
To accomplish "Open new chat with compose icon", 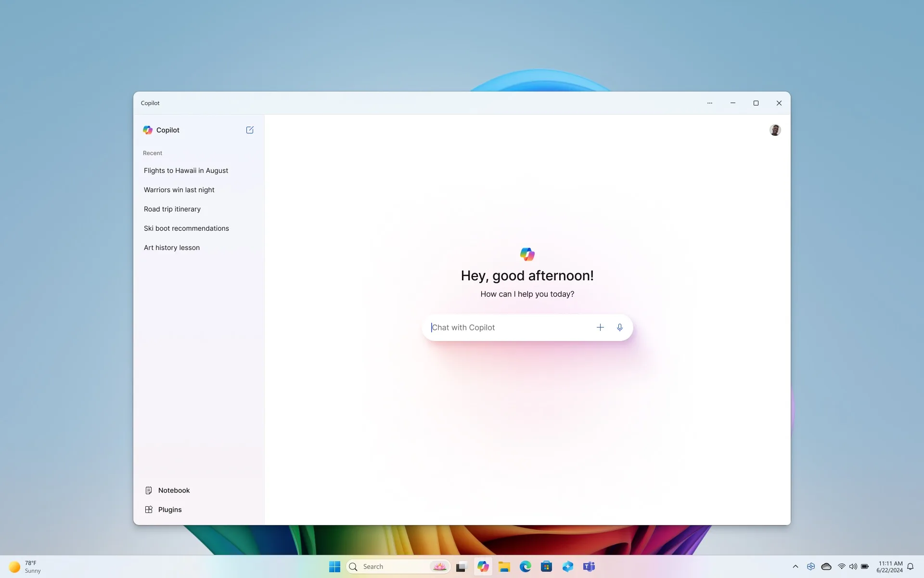I will click(249, 130).
